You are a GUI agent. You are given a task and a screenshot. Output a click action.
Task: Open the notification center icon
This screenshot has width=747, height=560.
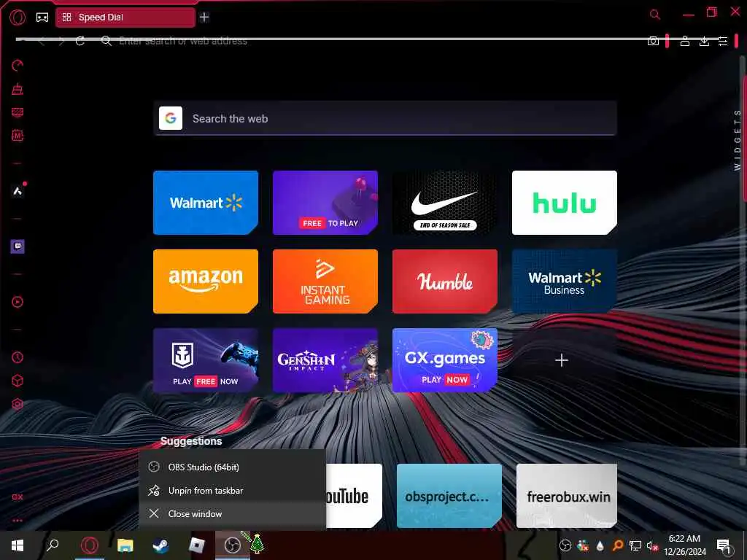tap(724, 545)
